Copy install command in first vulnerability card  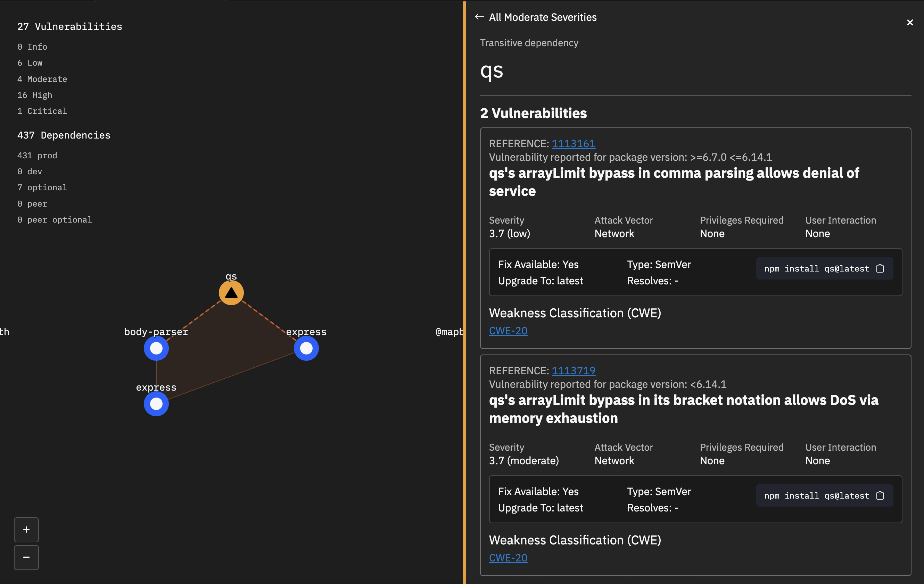click(880, 268)
